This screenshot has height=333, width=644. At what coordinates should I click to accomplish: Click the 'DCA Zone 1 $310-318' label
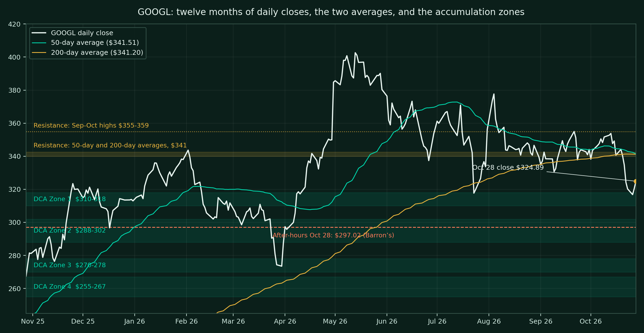[x=69, y=199]
